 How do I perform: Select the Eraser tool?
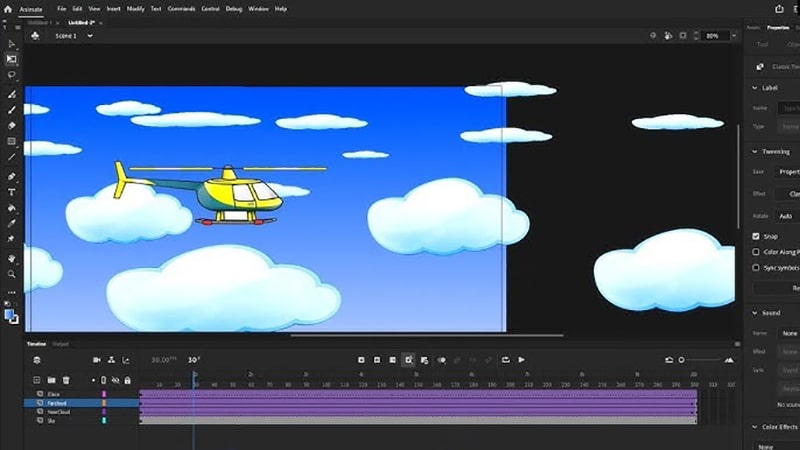(11, 126)
